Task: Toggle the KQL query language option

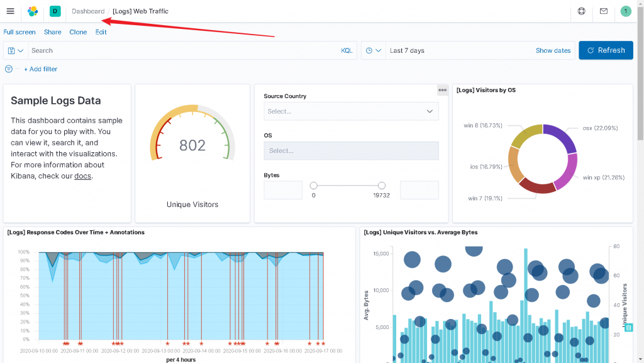Action: pyautogui.click(x=347, y=50)
